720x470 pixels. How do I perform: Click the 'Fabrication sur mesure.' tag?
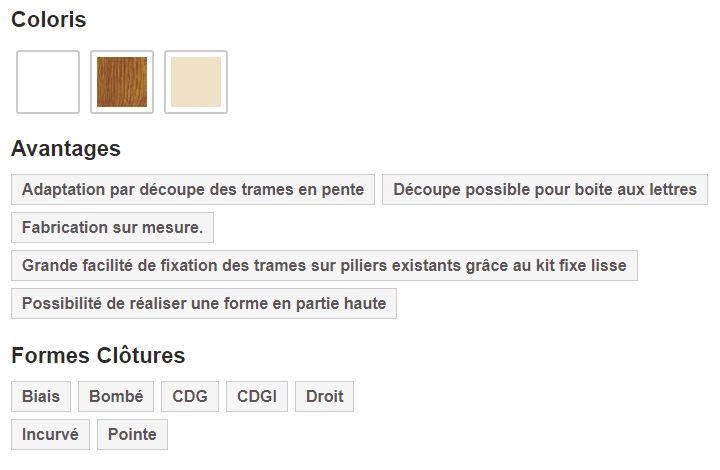112,227
